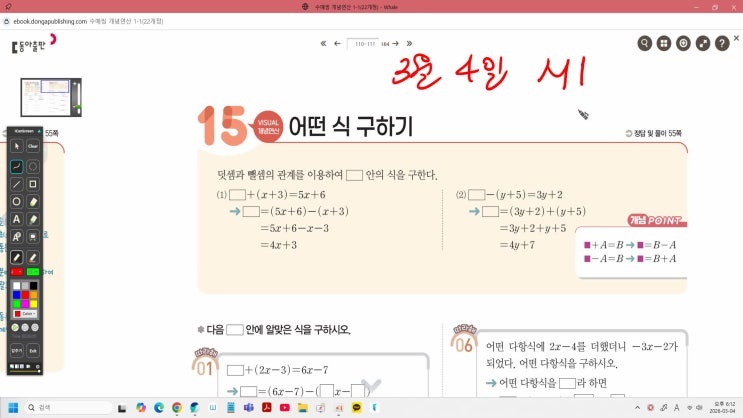
Task: Open the Color dropdown in drawing toolbar
Action: click(25, 313)
